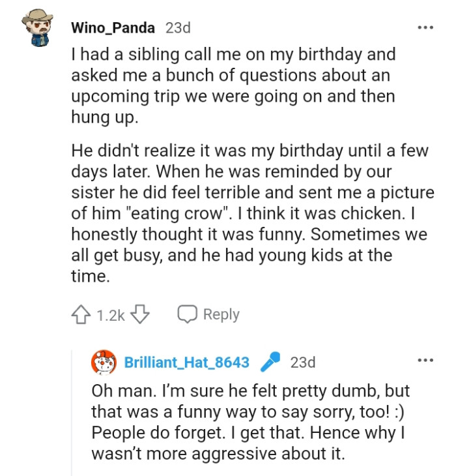Screen dimensions: 456x476
Task: Click the Reply text button
Action: pos(221,314)
